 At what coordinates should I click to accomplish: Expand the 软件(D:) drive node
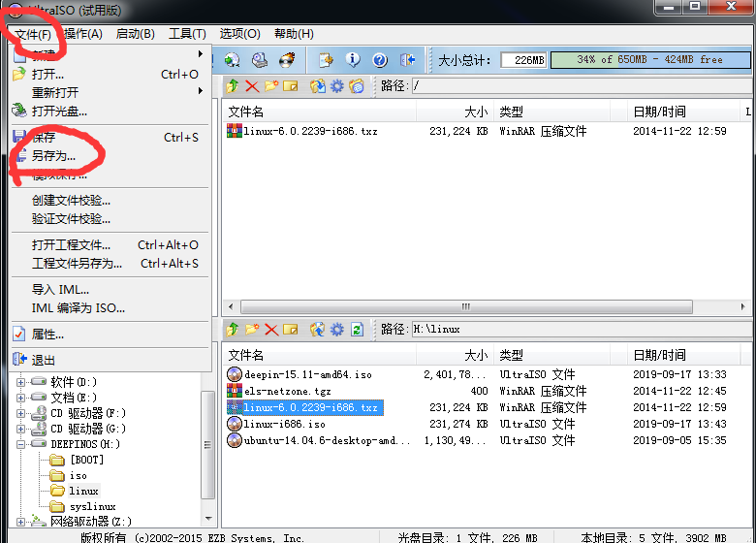click(20, 382)
